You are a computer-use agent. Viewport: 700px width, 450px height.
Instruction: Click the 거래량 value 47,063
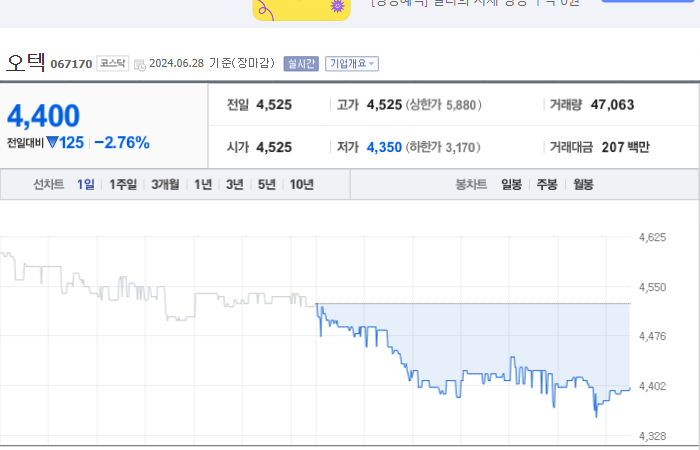coord(612,105)
